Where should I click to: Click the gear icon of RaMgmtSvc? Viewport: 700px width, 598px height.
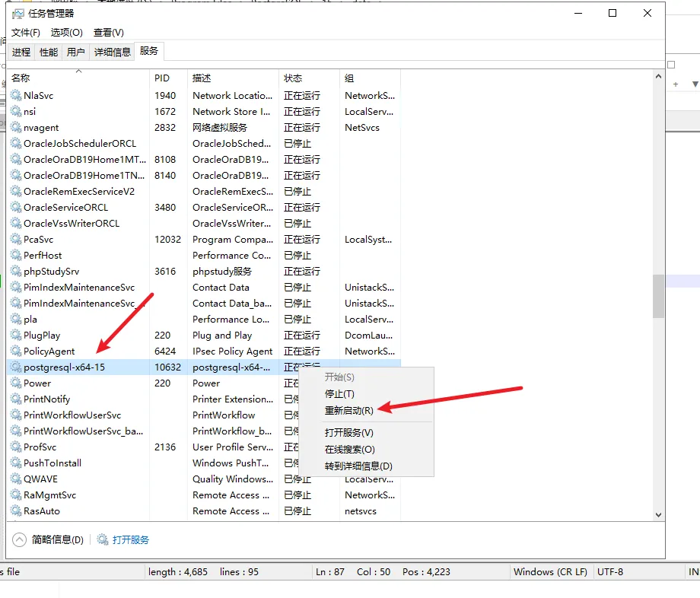(x=16, y=495)
